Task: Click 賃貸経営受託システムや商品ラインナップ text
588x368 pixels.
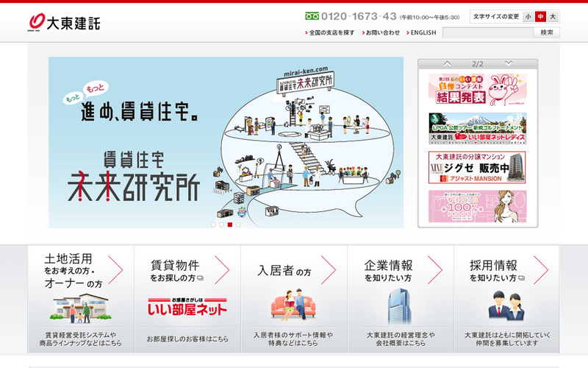Action: (81, 339)
